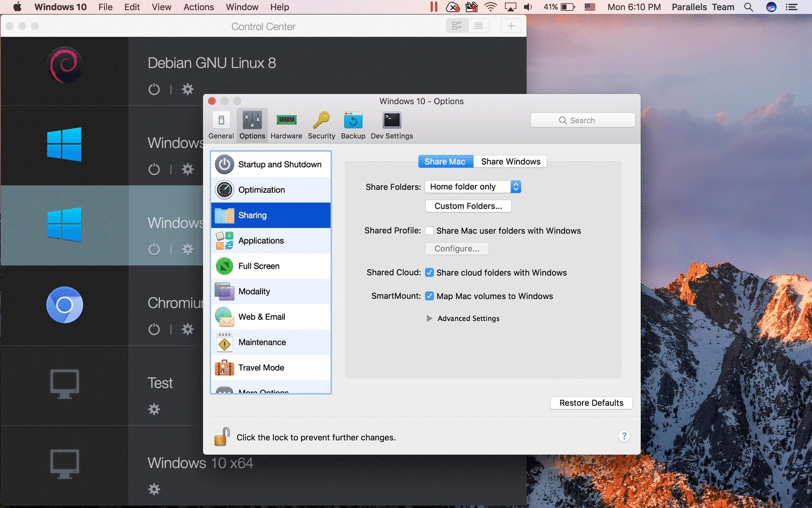Image resolution: width=812 pixels, height=508 pixels.
Task: Open the Edit menu
Action: 132,7
